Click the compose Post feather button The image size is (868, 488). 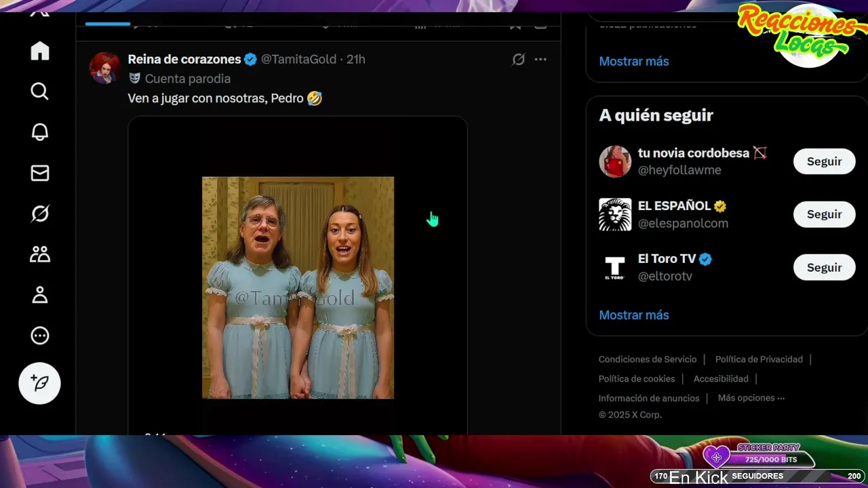click(x=39, y=384)
